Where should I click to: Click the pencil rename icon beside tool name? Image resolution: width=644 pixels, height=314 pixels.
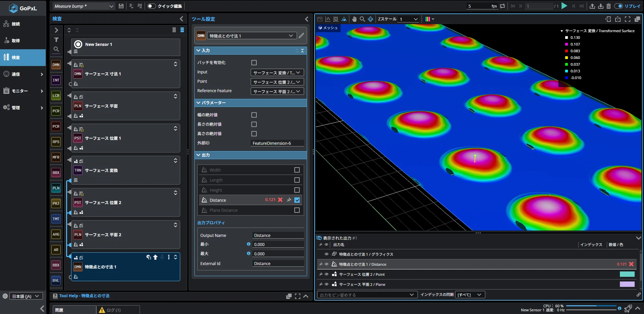tap(301, 36)
